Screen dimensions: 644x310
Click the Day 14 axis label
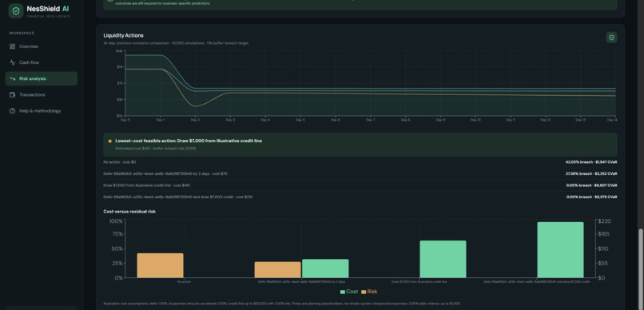click(612, 120)
